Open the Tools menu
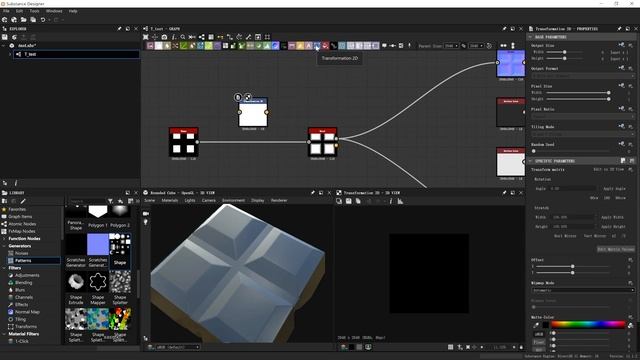 pyautogui.click(x=34, y=11)
